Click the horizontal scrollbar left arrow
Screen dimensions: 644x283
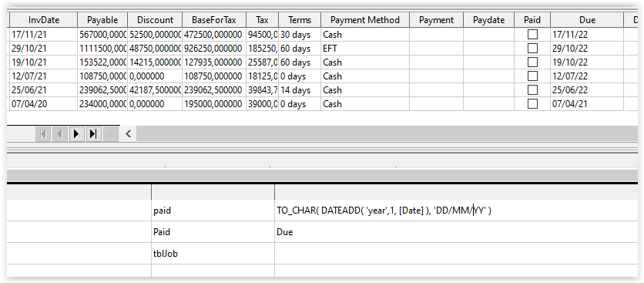tap(128, 133)
